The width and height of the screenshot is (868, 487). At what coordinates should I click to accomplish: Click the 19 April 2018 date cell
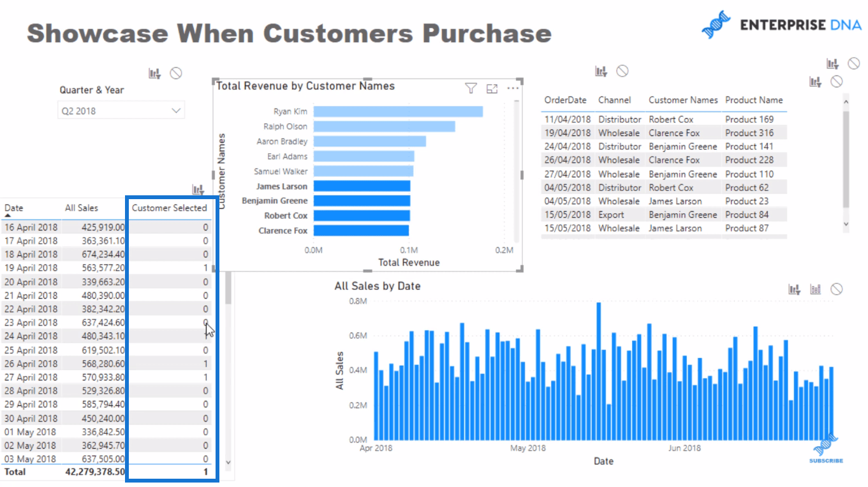[31, 268]
